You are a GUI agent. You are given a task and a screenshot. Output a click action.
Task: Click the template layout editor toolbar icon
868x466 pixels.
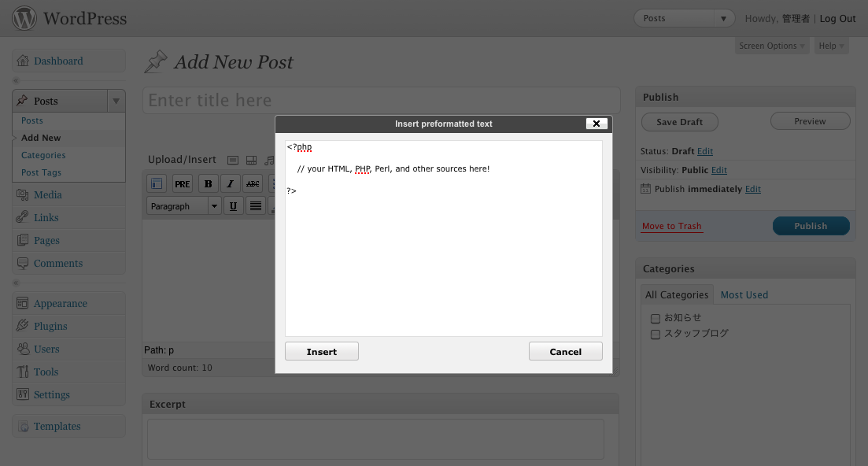coord(157,183)
